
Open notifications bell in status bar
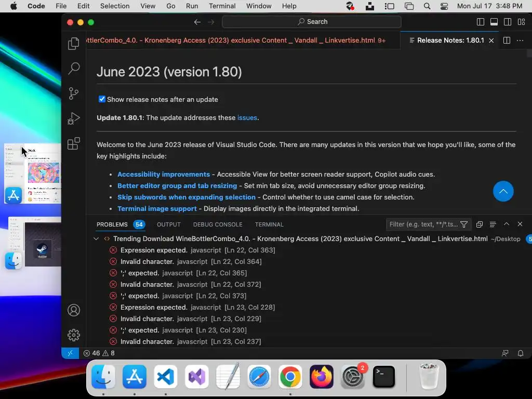[x=521, y=353]
